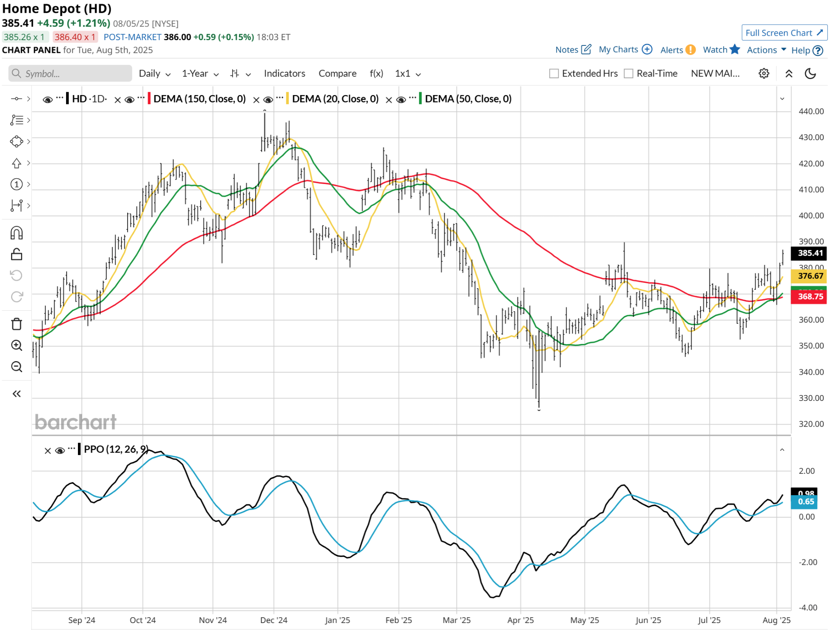Open Alerts
Viewport: 840px width, 630px height.
coord(678,50)
